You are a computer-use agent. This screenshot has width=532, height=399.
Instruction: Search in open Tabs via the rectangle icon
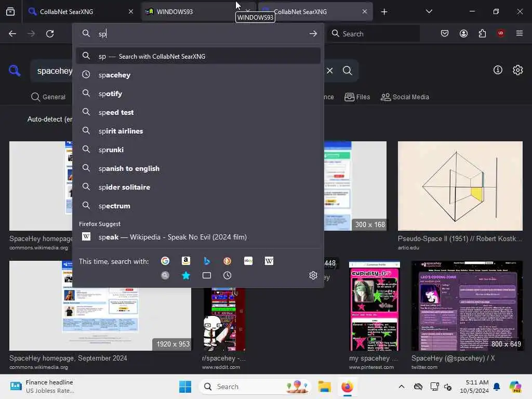click(x=207, y=275)
